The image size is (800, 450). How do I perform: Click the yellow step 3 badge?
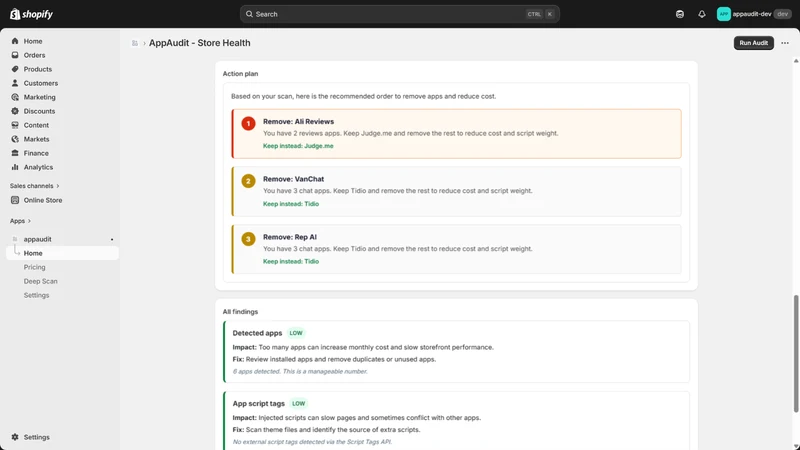248,239
